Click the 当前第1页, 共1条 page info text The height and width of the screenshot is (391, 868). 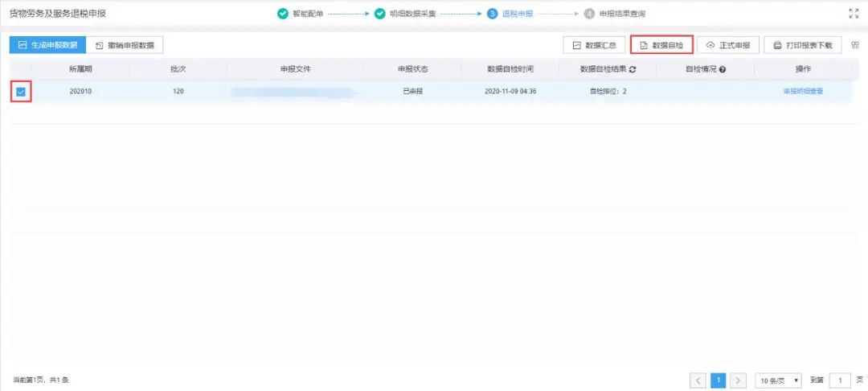[x=40, y=381]
